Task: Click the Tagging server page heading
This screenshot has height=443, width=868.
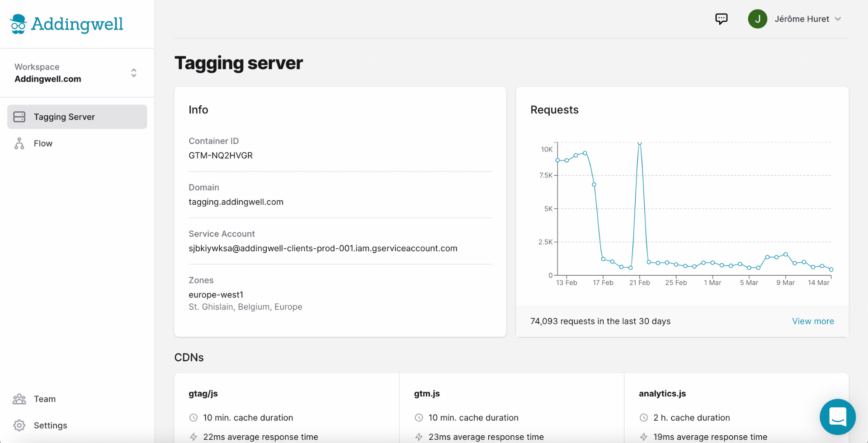Action: pos(239,63)
